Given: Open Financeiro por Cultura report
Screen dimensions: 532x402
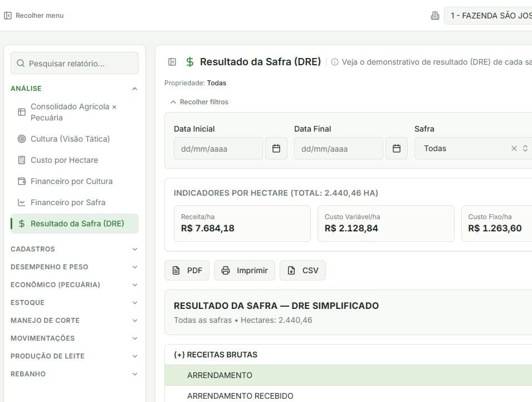Looking at the screenshot, I should coord(74,181).
